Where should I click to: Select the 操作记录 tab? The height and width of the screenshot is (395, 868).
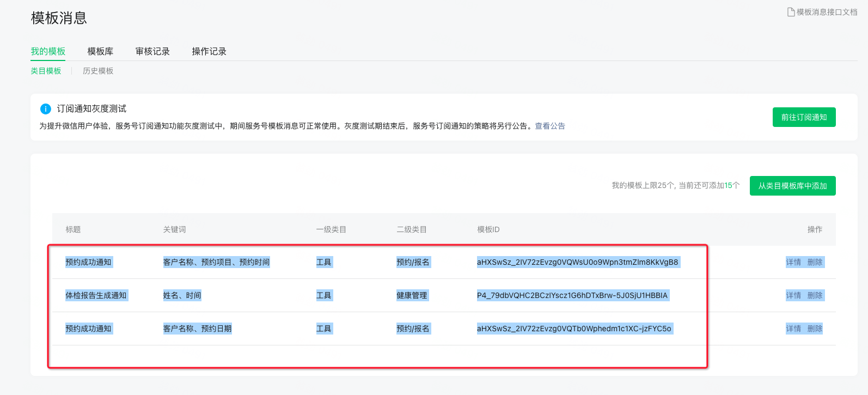[209, 51]
